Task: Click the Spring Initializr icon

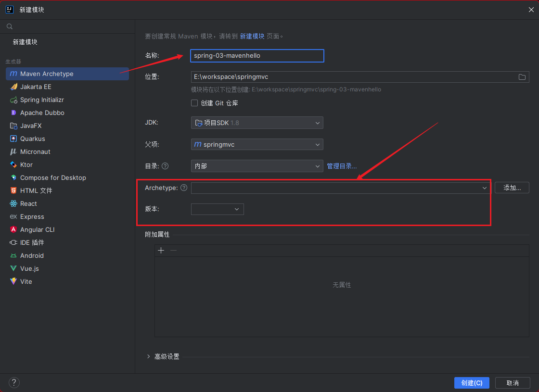Action: click(13, 100)
